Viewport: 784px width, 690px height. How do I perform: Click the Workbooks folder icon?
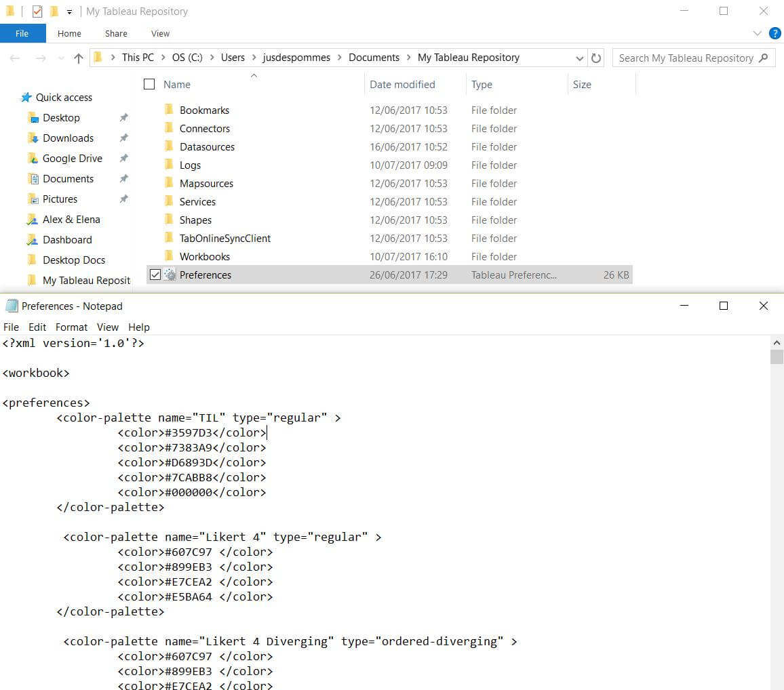[170, 257]
